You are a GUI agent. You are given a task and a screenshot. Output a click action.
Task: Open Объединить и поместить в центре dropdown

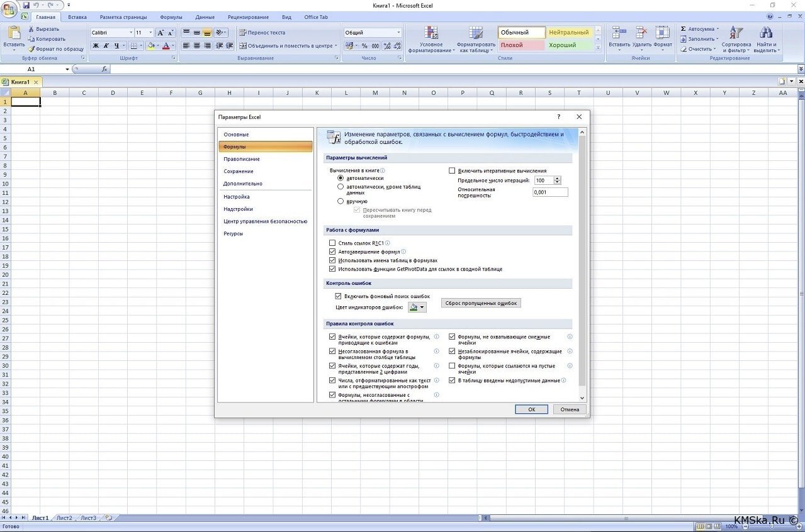pos(336,46)
